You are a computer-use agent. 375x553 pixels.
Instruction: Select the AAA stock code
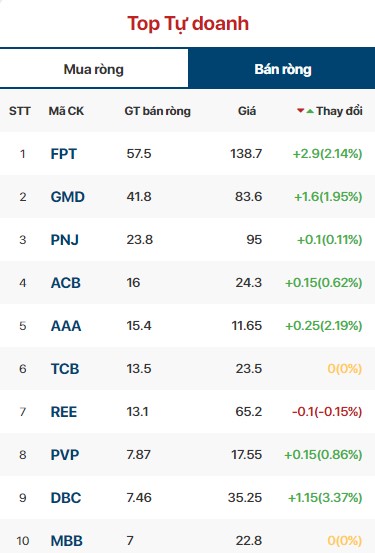(66, 326)
